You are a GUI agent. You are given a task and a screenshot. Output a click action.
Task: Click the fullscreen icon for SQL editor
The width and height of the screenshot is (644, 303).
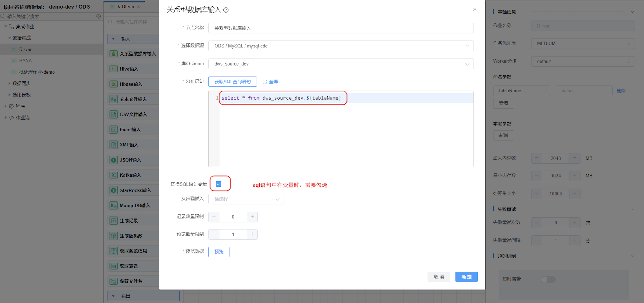click(265, 82)
